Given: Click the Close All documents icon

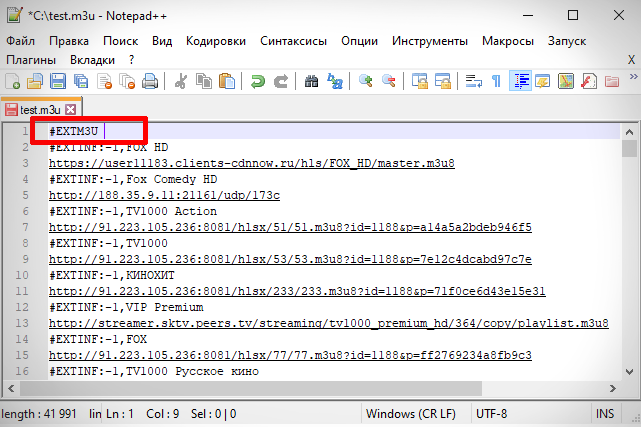Looking at the screenshot, I should (127, 81).
